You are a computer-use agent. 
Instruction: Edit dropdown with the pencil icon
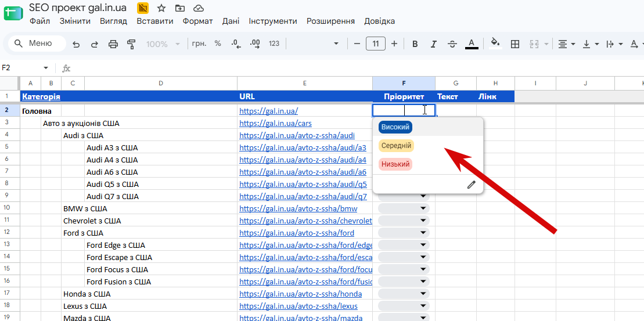point(471,185)
